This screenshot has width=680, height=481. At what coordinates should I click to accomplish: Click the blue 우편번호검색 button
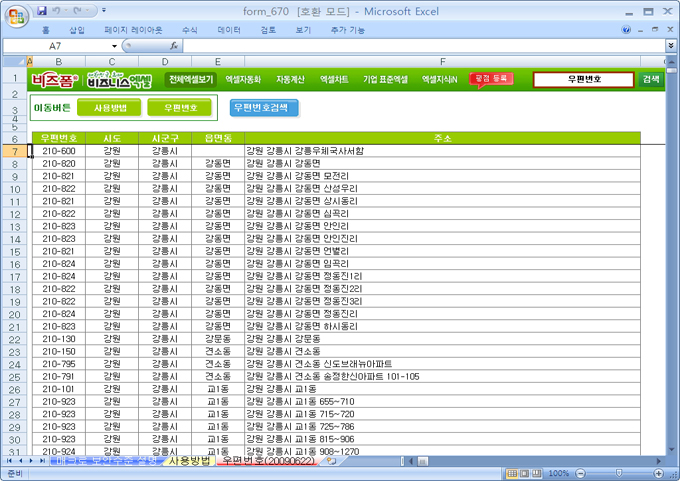click(263, 107)
